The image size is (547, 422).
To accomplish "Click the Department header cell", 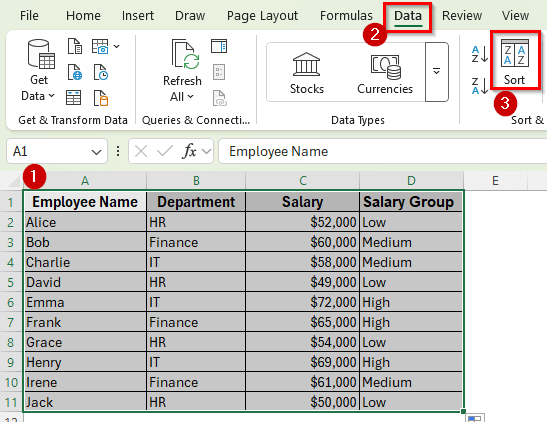I will click(196, 202).
